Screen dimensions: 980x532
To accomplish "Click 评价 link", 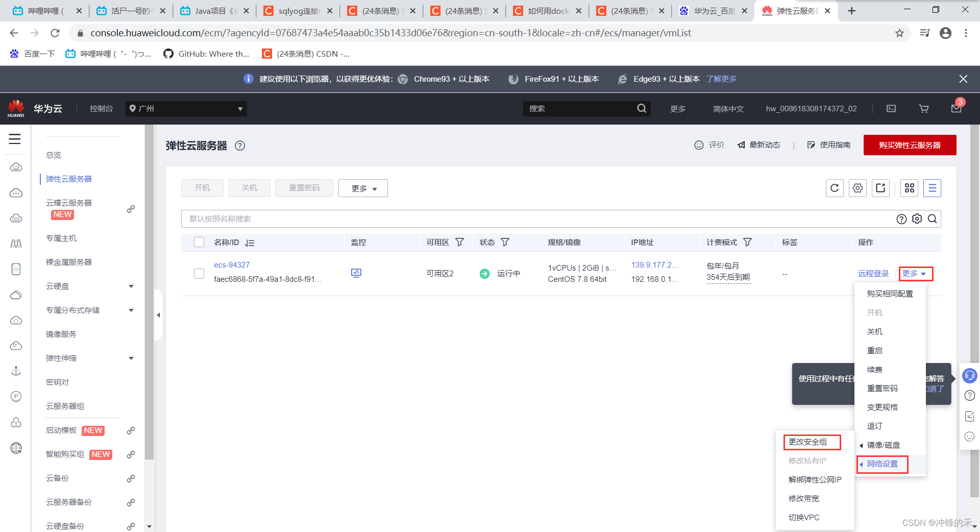I will click(709, 145).
